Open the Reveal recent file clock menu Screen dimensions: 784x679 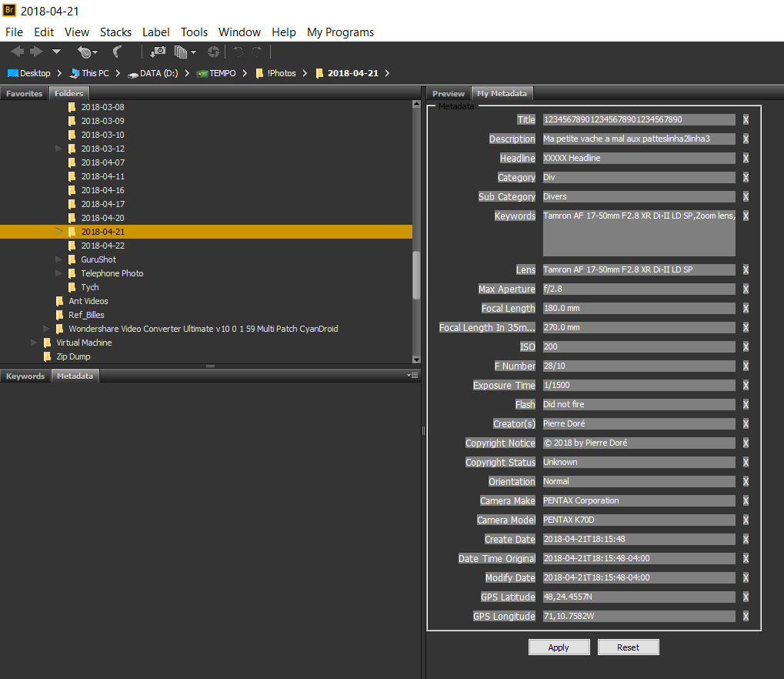[88, 52]
